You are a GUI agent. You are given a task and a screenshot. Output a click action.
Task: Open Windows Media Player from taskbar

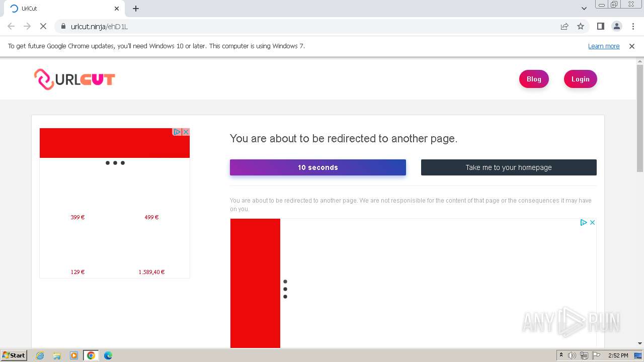coord(74,355)
